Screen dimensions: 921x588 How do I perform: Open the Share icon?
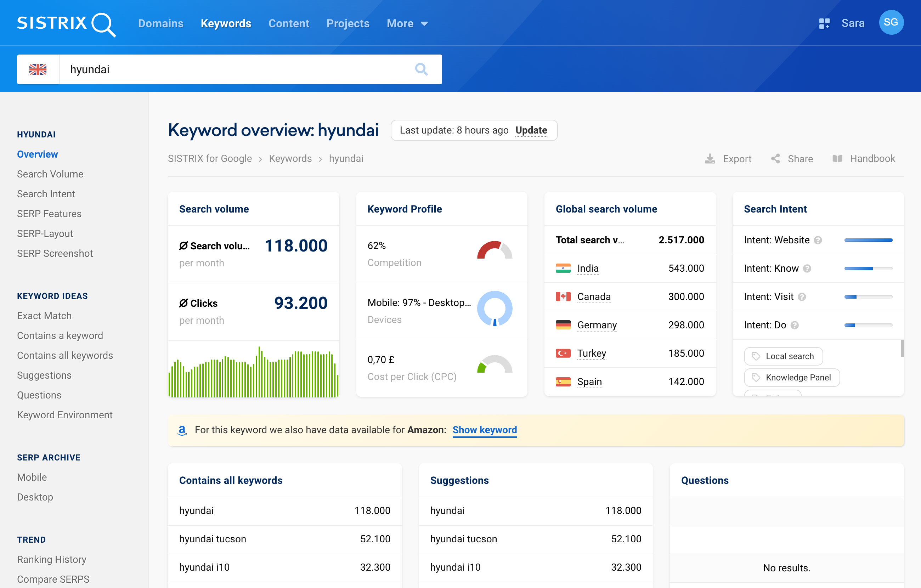776,158
